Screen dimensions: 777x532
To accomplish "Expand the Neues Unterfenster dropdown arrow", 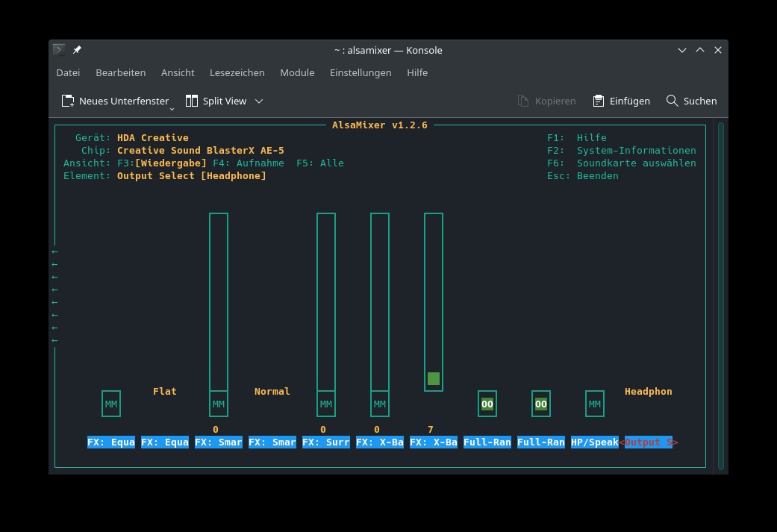I will (x=172, y=109).
